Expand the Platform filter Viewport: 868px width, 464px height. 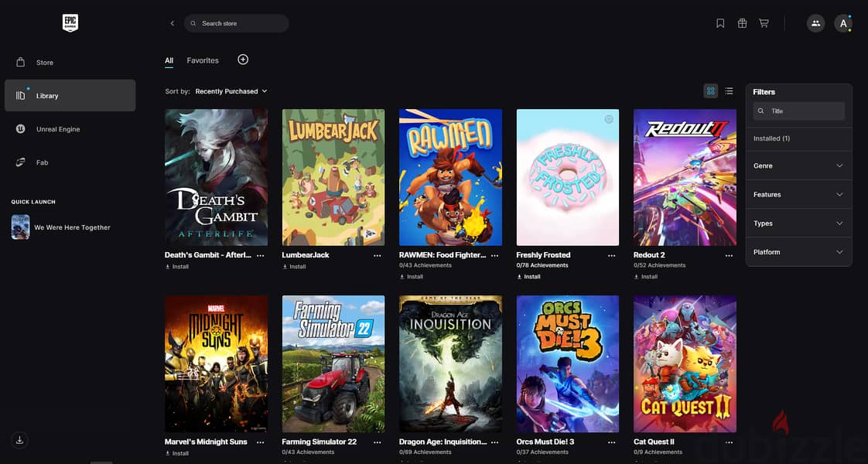click(x=798, y=252)
